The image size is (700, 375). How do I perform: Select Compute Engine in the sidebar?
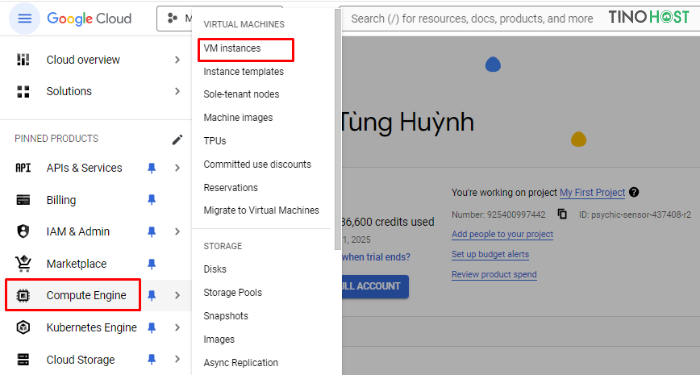[86, 295]
